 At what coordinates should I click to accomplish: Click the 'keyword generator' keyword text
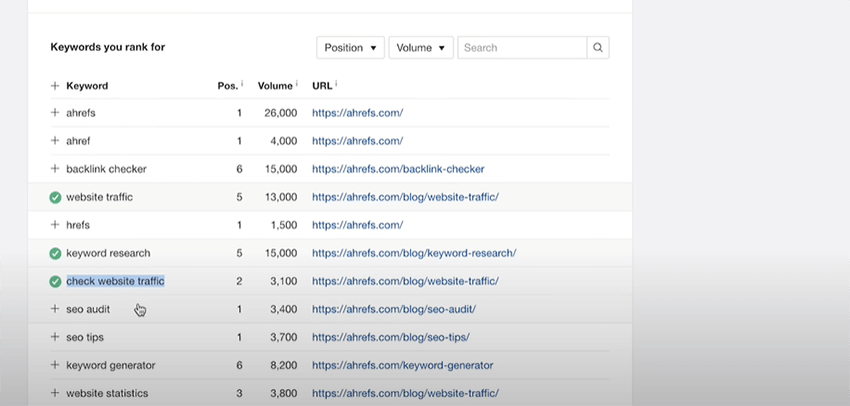pyautogui.click(x=111, y=365)
